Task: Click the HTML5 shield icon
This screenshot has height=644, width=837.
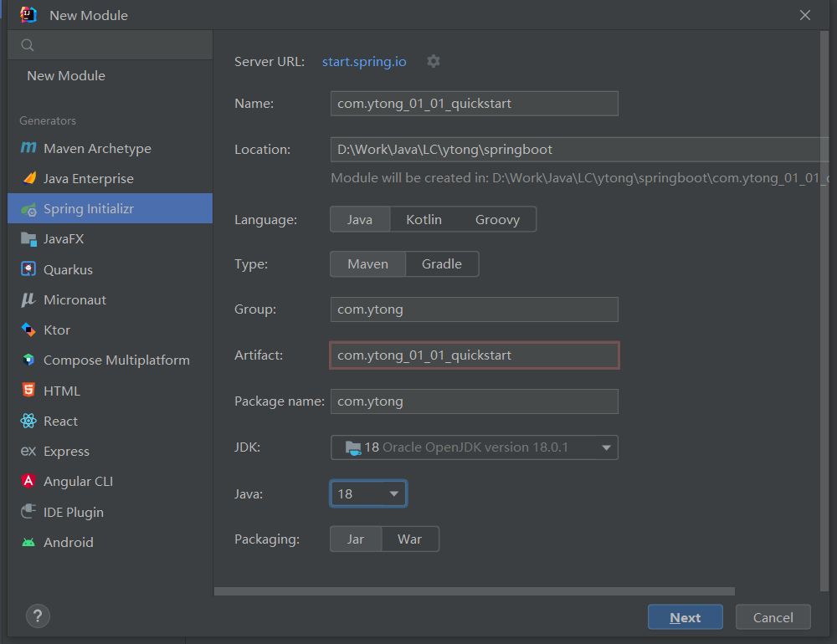Action: click(28, 390)
